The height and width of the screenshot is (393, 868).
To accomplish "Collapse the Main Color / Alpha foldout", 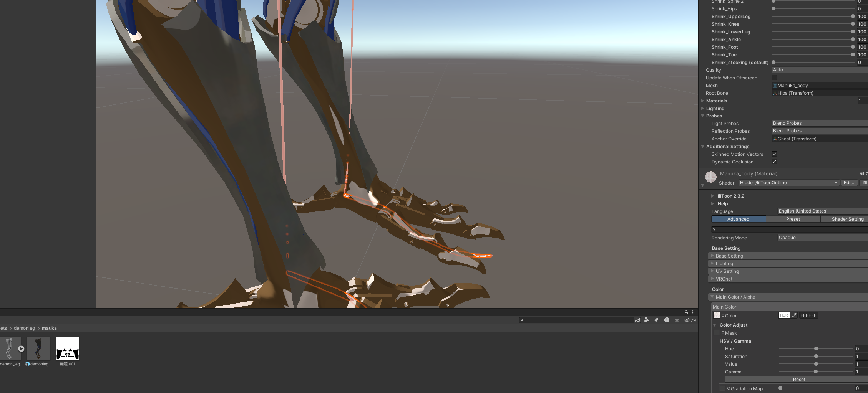I will [788, 297].
